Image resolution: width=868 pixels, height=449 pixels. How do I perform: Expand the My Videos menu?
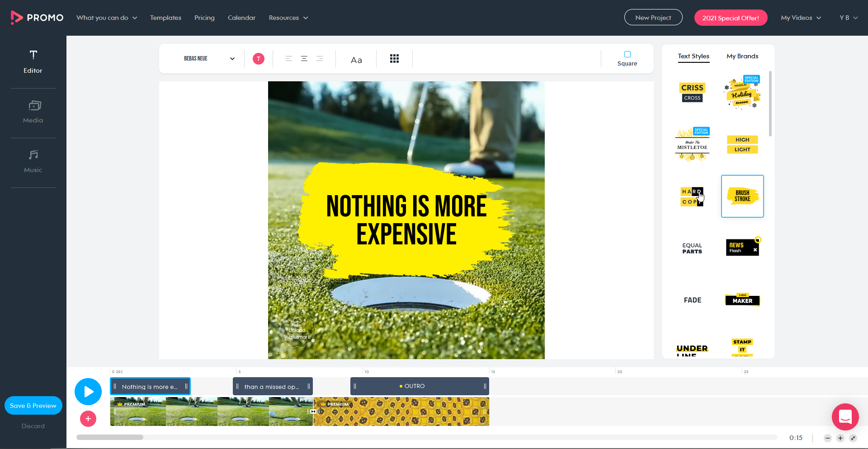click(x=800, y=17)
